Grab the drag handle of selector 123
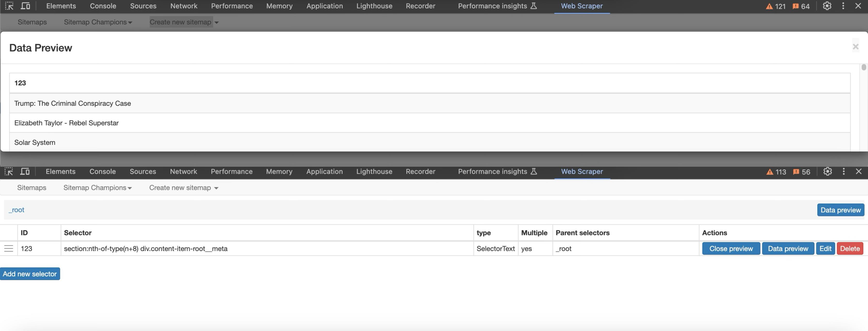 point(9,249)
